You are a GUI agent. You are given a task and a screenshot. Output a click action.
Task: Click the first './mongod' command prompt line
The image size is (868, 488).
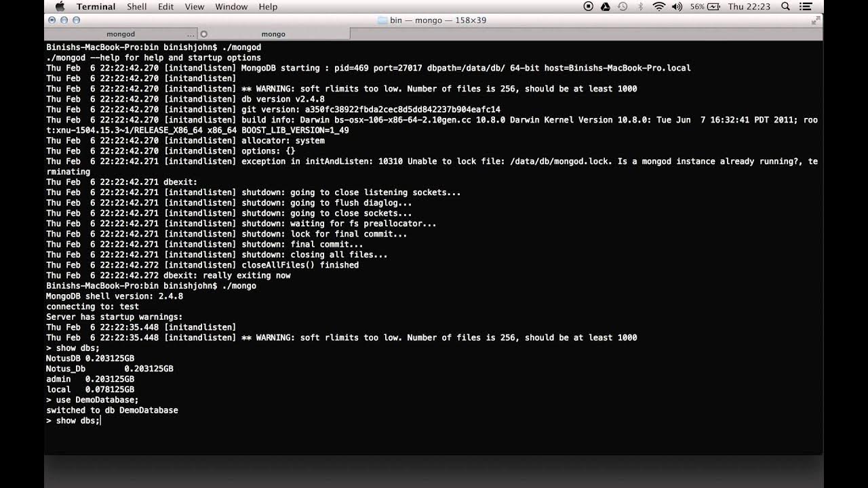[153, 47]
